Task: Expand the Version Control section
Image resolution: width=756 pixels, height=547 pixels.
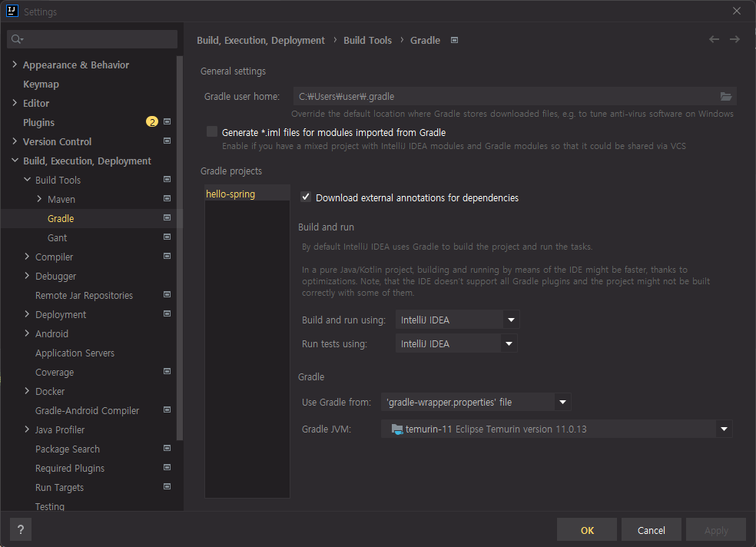Action: [15, 141]
